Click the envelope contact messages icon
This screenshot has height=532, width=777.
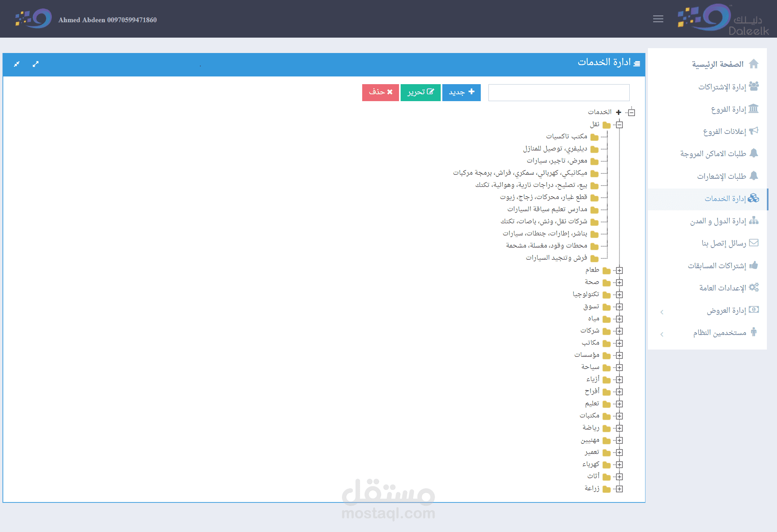pos(754,243)
